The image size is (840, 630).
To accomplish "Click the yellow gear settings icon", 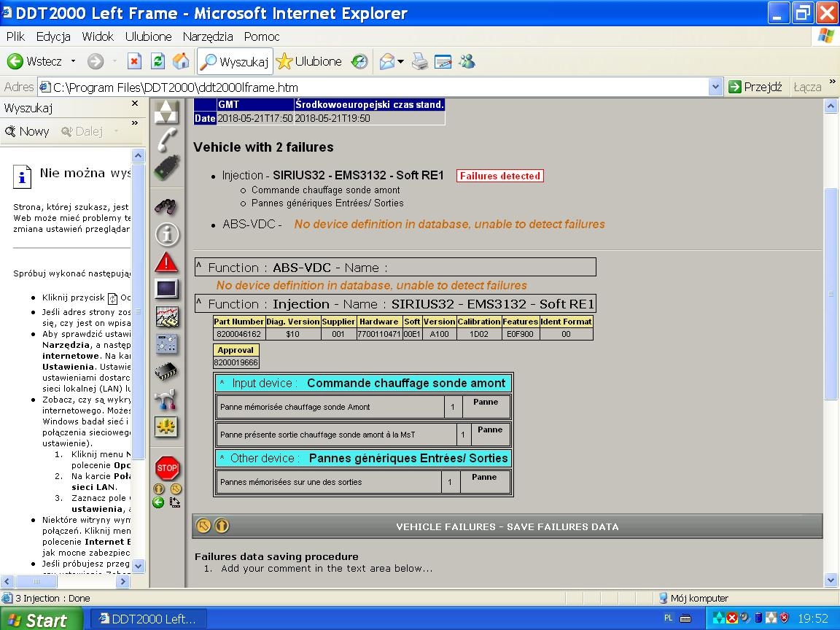I will (166, 427).
